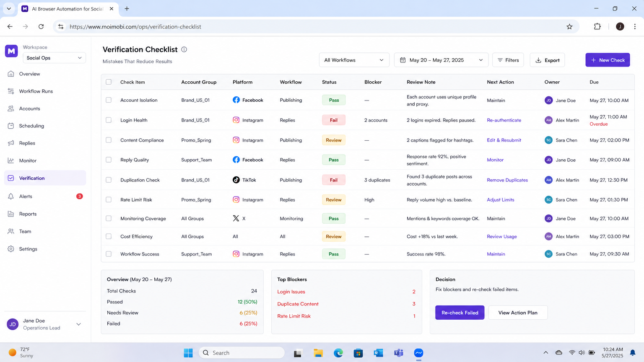Viewport: 644px width, 362px height.
Task: Check the Monitoring Coverage row checkbox
Action: point(109,218)
